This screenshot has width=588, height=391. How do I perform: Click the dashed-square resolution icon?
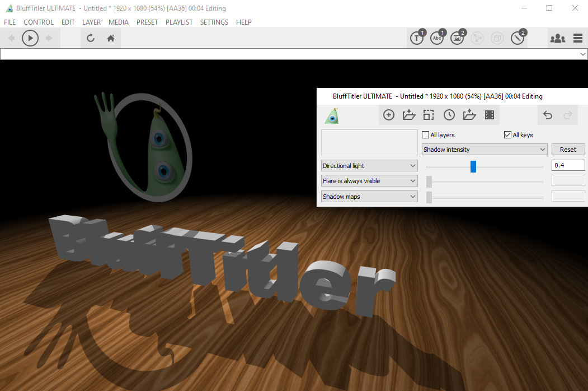(429, 115)
